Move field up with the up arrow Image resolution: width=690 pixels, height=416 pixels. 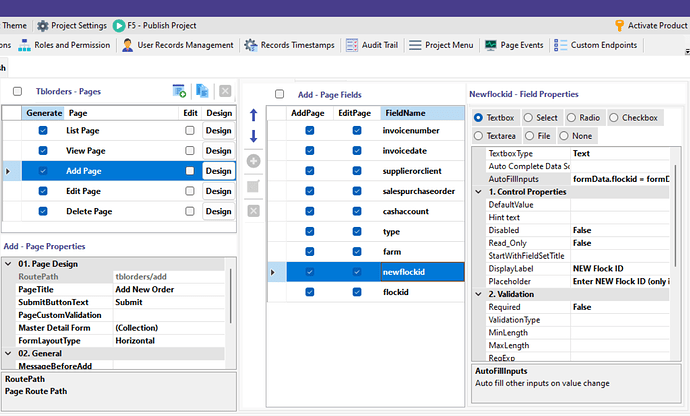[x=253, y=115]
